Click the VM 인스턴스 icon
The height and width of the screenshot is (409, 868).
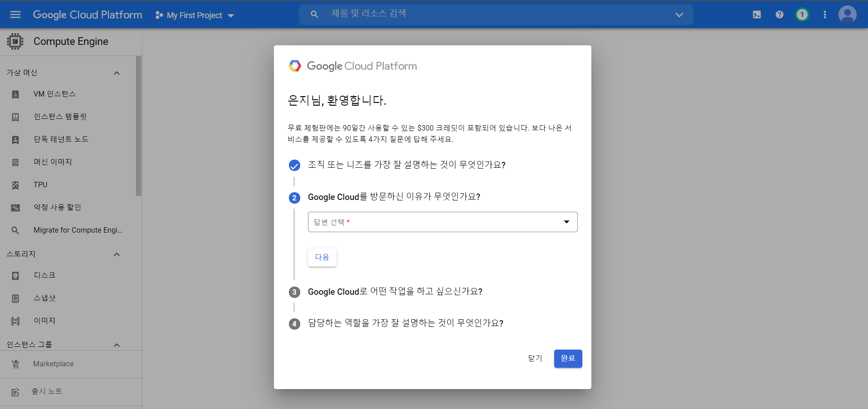point(15,94)
